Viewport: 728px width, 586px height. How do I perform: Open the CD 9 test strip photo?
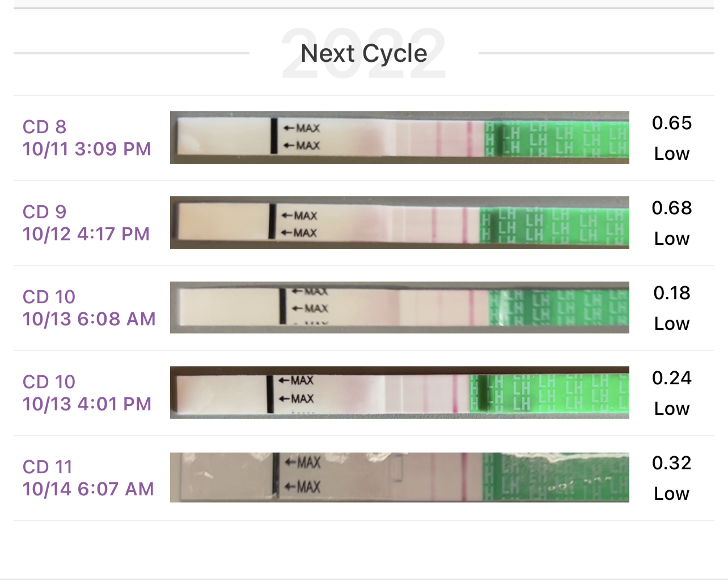click(x=399, y=223)
